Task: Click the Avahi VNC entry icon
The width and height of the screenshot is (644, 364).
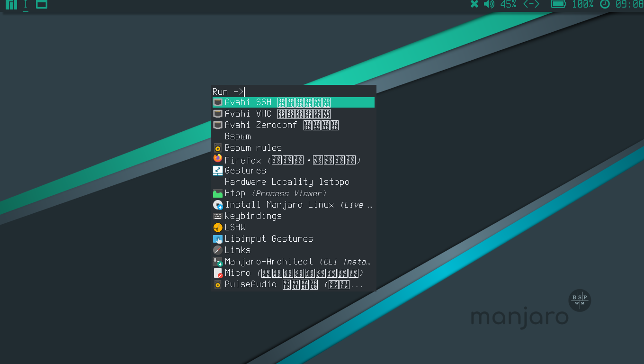Action: click(x=218, y=114)
